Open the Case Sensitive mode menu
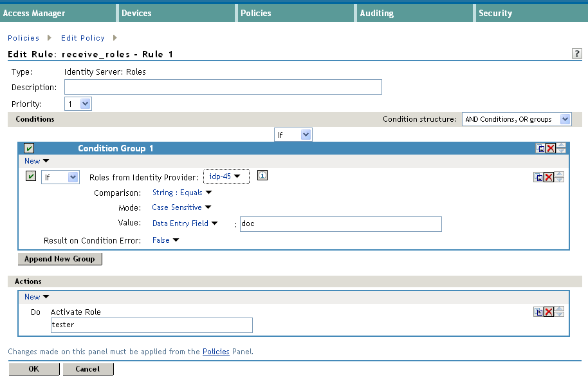 tap(181, 207)
